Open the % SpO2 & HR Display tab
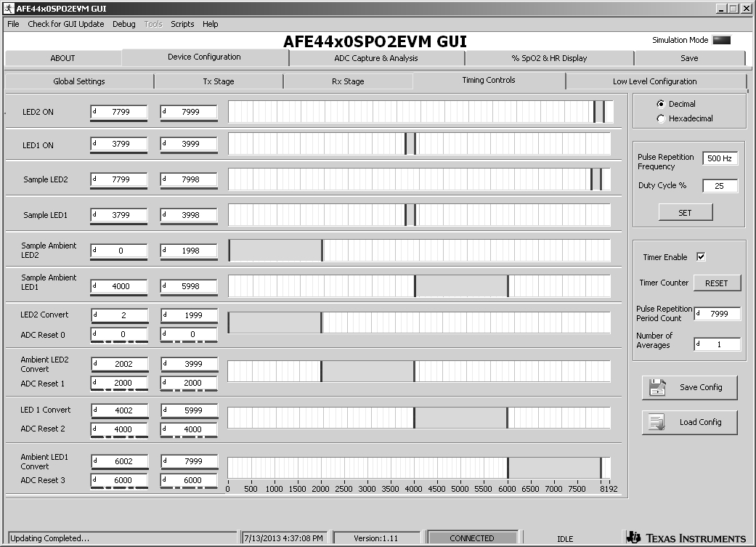This screenshot has height=547, width=756. [549, 58]
